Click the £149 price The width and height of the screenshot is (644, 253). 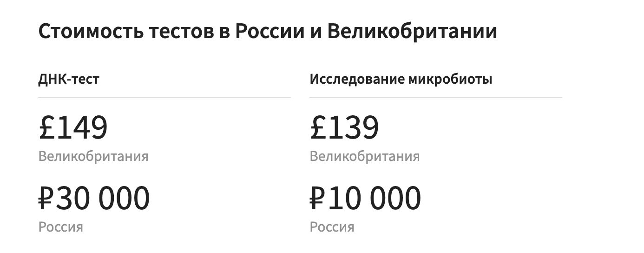click(73, 128)
